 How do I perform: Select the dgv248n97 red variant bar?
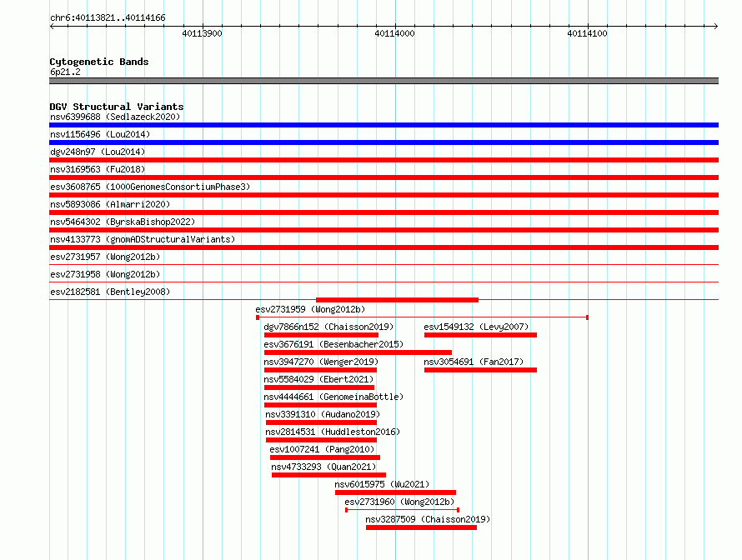pyautogui.click(x=384, y=160)
